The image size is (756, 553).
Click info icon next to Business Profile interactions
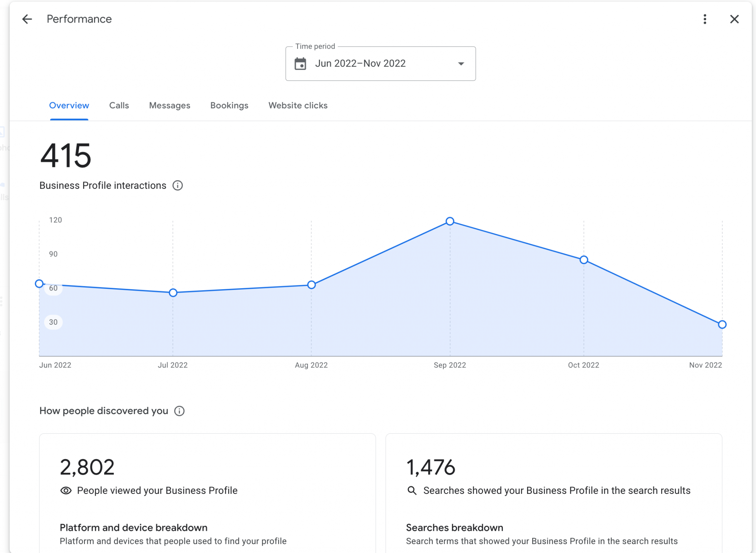click(x=178, y=185)
